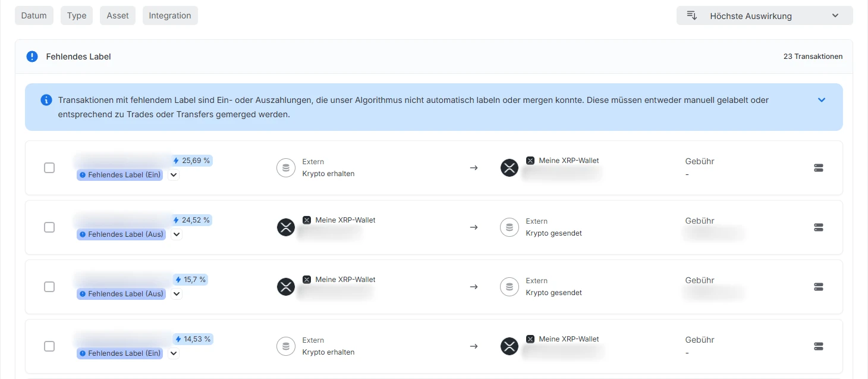Image resolution: width=868 pixels, height=379 pixels.
Task: Click the 15,7 % impact badge
Action: pos(190,280)
